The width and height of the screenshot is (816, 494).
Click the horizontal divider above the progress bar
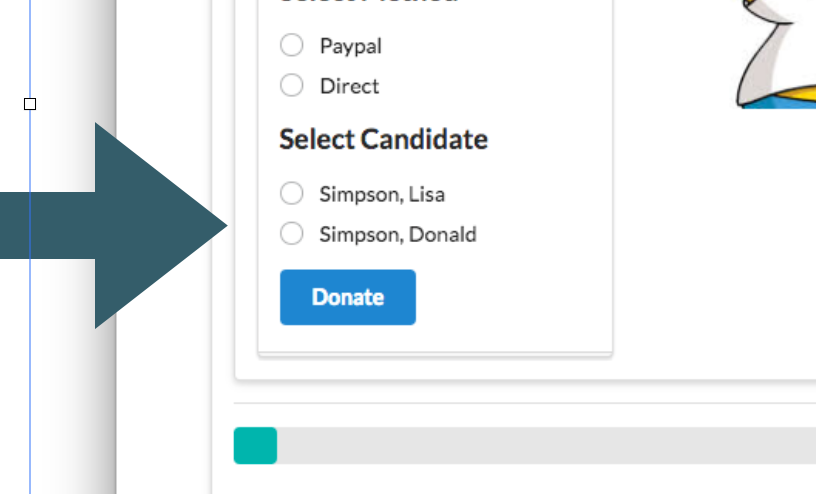[x=520, y=404]
